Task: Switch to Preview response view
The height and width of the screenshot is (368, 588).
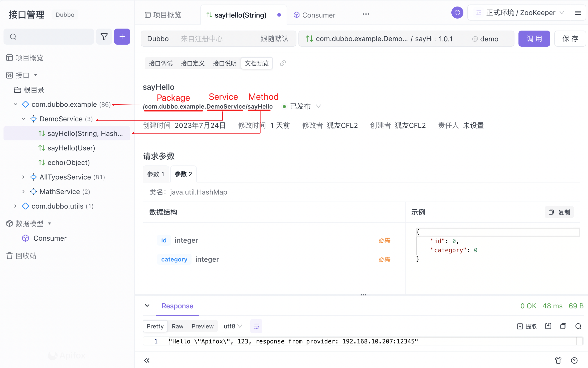Action: 202,326
